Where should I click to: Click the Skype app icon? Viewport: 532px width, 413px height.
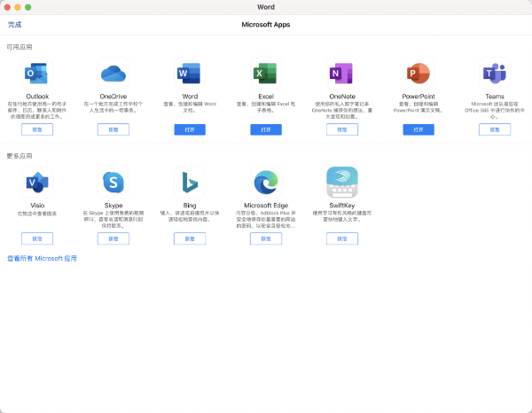pyautogui.click(x=113, y=183)
